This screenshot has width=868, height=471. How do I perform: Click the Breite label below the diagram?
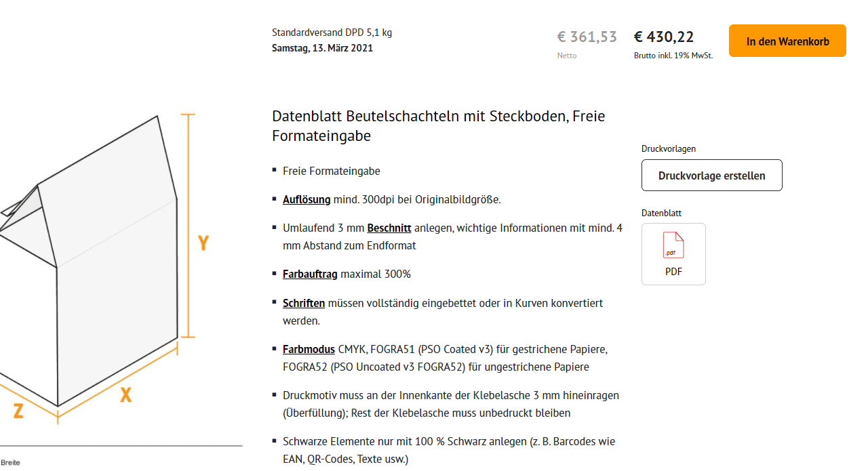tap(10, 462)
